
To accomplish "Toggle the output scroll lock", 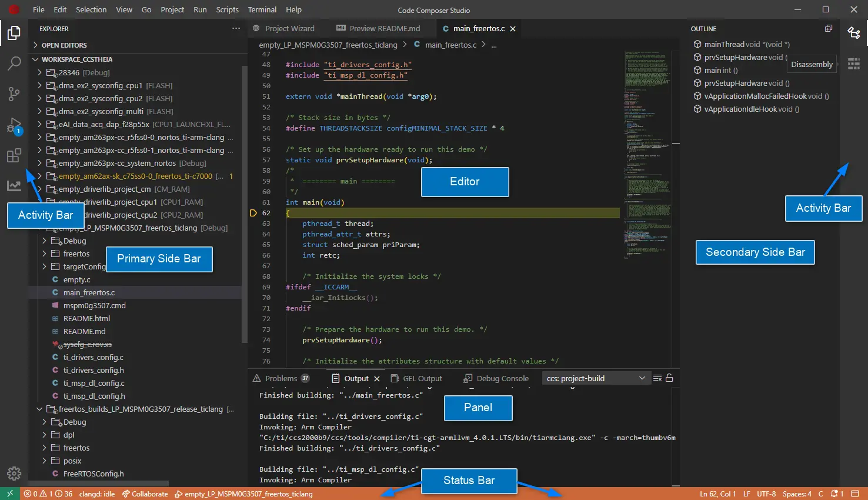I will tap(669, 378).
